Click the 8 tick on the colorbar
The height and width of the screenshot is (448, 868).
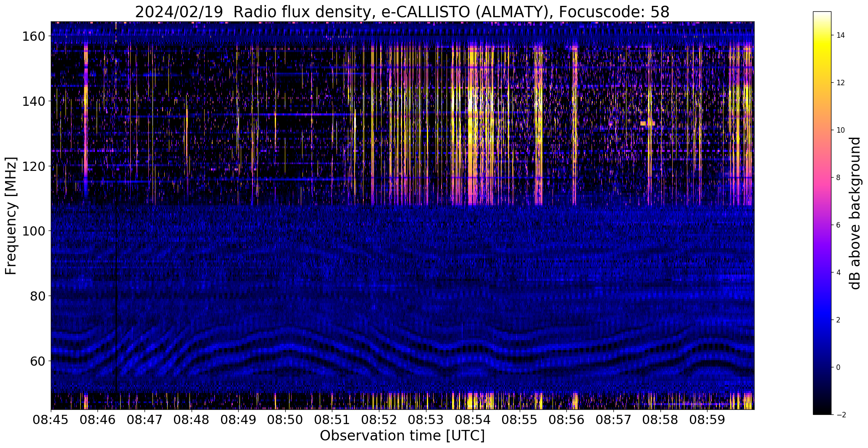click(x=839, y=178)
